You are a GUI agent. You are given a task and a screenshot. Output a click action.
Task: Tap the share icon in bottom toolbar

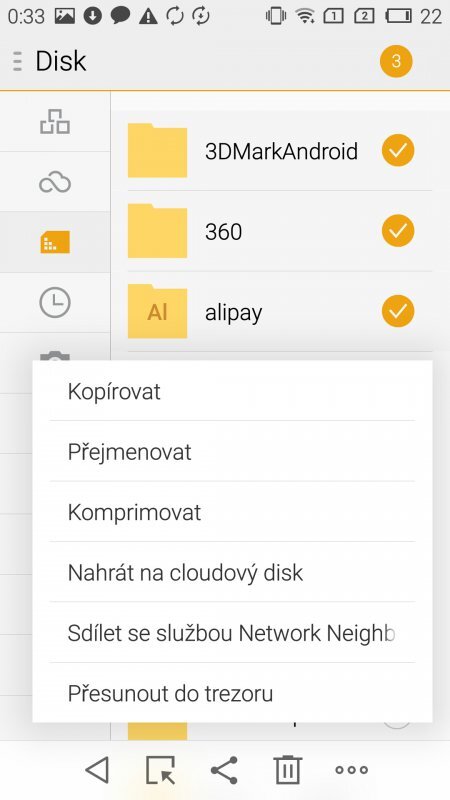(x=224, y=769)
